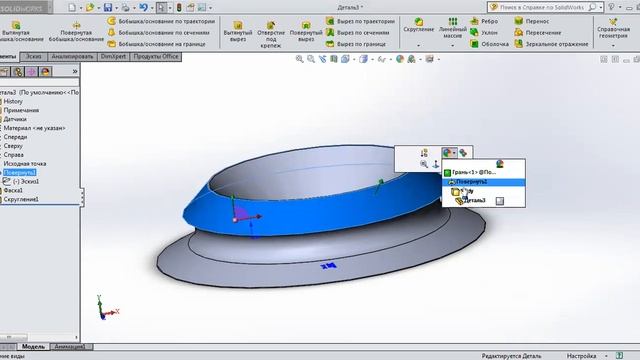
Task: Switch to the DimXpert tab
Action: [x=113, y=56]
